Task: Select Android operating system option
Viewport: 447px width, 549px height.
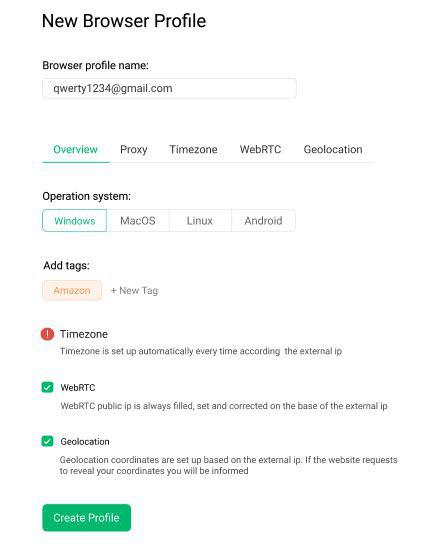Action: pyautogui.click(x=263, y=221)
